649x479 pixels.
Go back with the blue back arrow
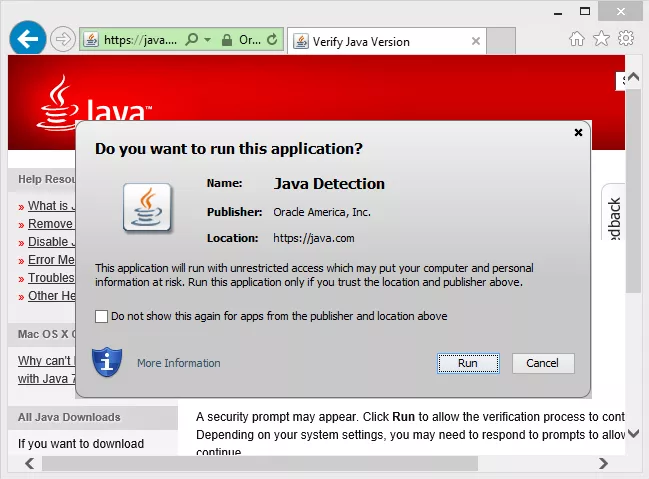point(28,39)
